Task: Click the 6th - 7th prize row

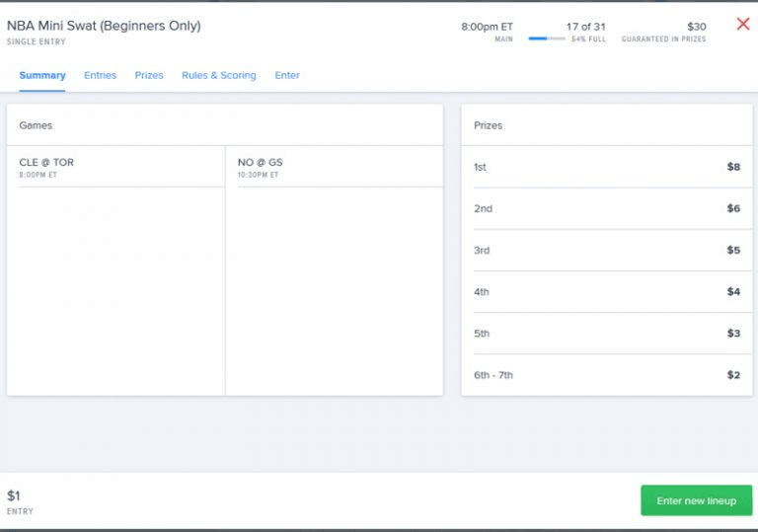Action: point(606,375)
